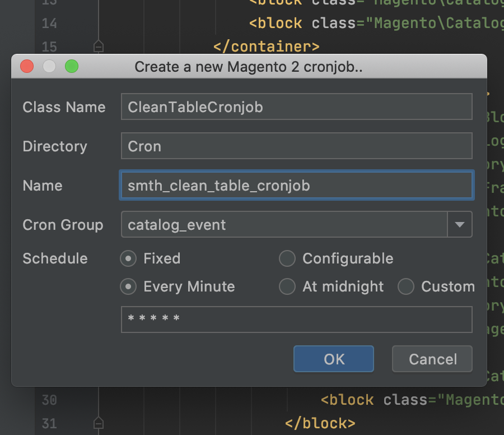The height and width of the screenshot is (435, 504).
Task: Select the At midnight schedule option
Action: pyautogui.click(x=287, y=286)
